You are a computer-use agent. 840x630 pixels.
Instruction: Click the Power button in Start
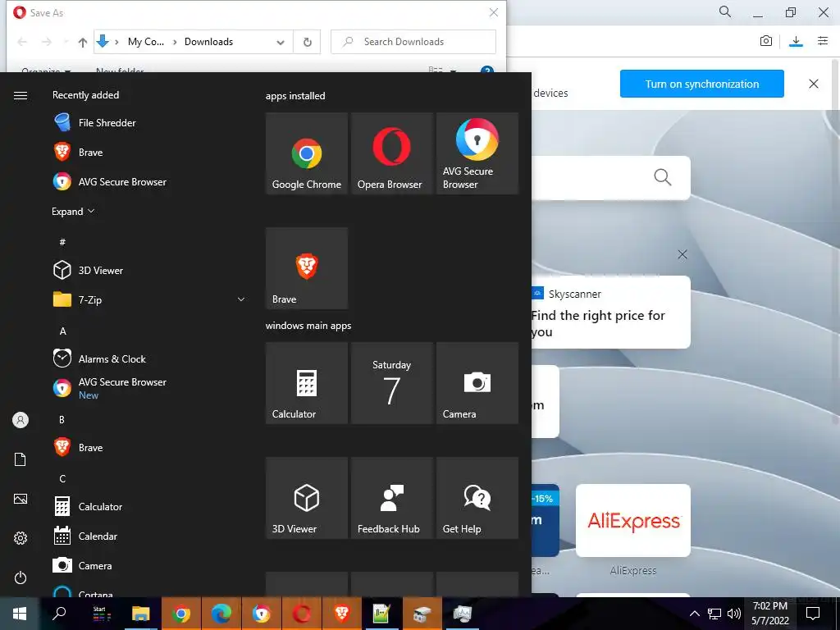coord(21,577)
